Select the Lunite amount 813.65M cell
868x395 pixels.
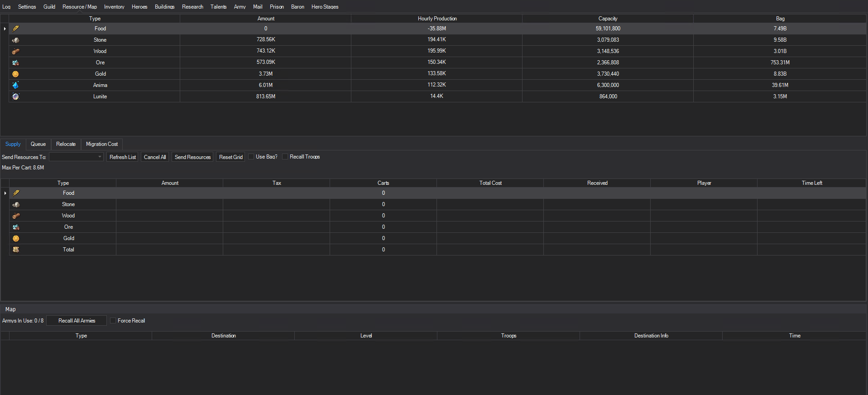coord(266,96)
